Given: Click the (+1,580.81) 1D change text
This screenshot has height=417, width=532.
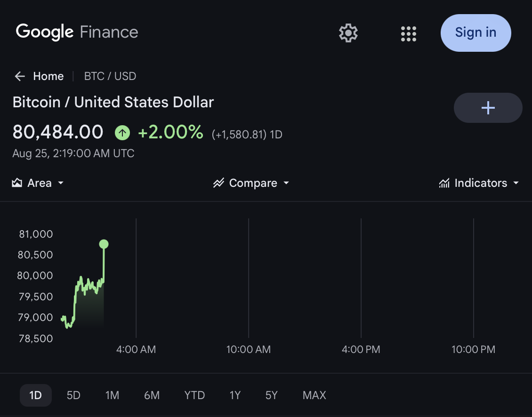Looking at the screenshot, I should tap(247, 135).
